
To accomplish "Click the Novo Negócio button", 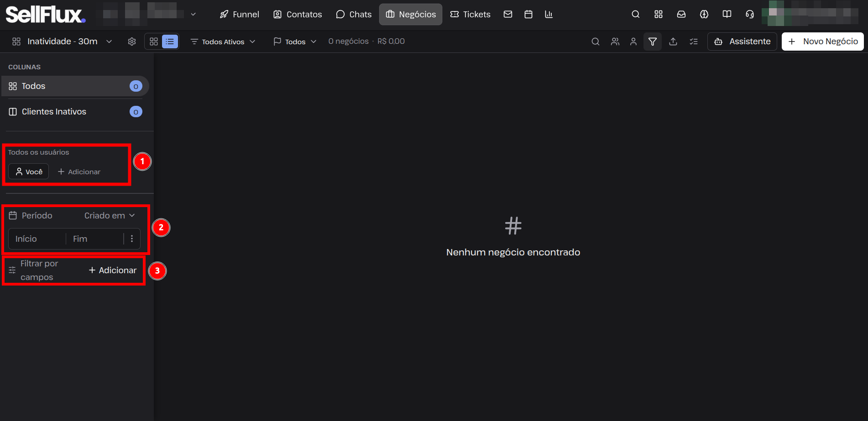I will coord(823,42).
